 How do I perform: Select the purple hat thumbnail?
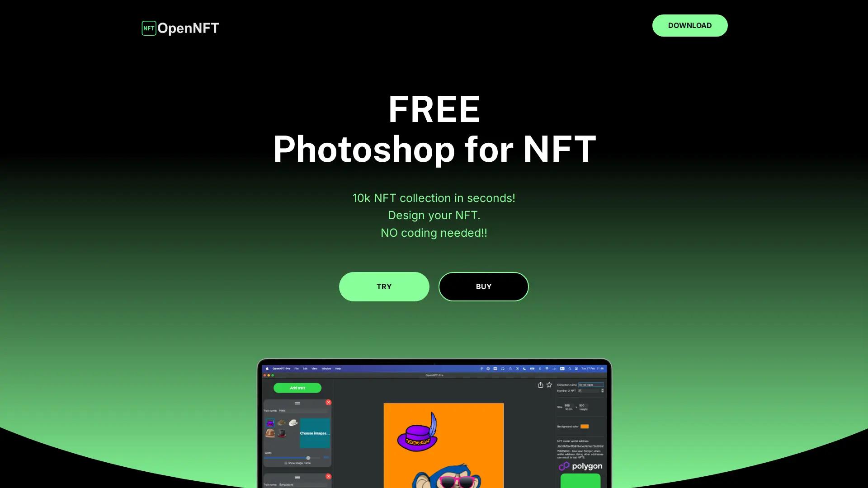pos(270,423)
